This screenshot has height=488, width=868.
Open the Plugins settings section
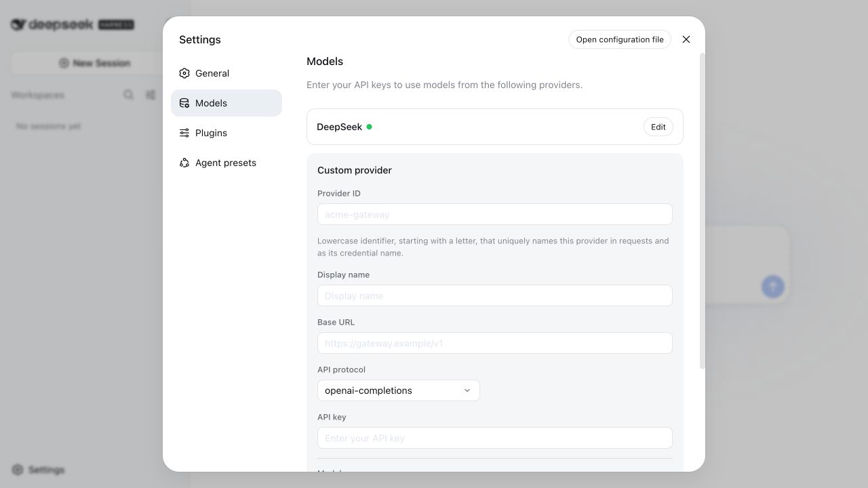226,133
